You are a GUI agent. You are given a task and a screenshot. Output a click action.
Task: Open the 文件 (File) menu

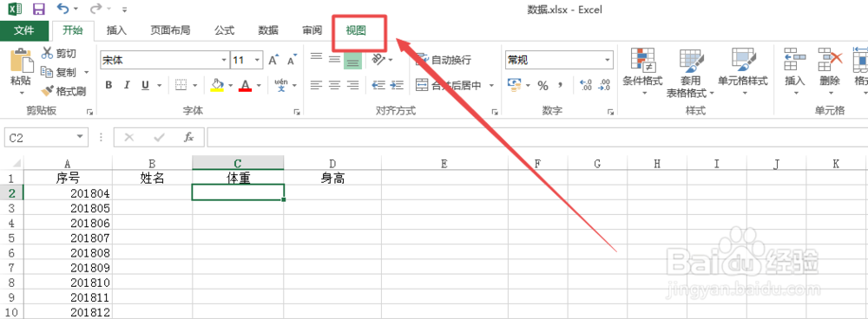click(23, 30)
